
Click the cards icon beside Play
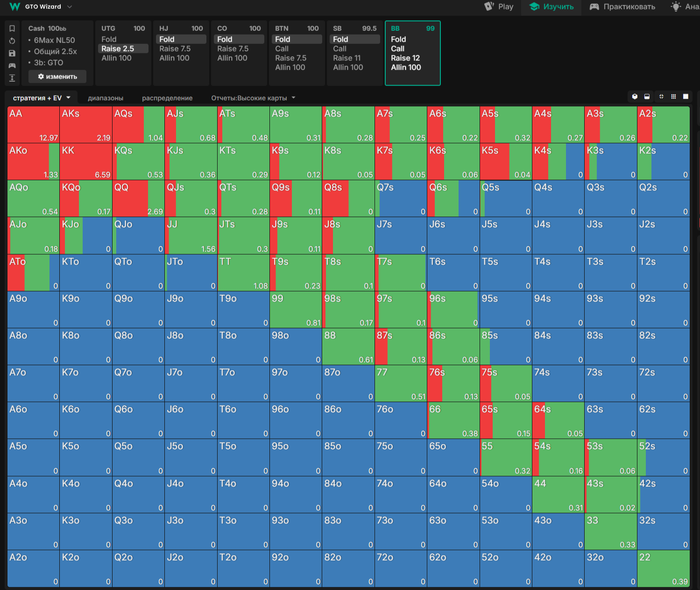489,7
